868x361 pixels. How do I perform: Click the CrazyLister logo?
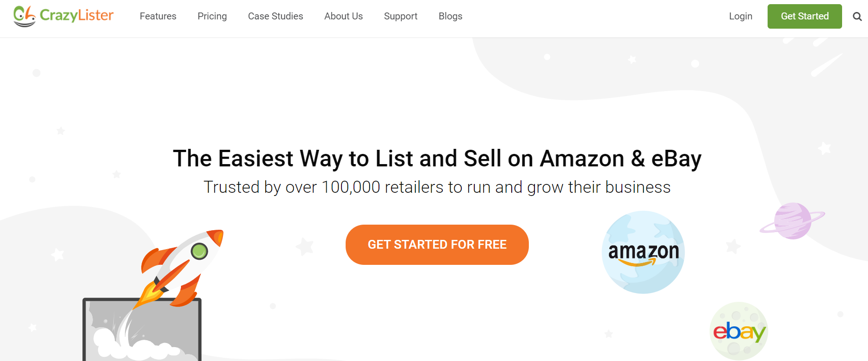click(63, 16)
